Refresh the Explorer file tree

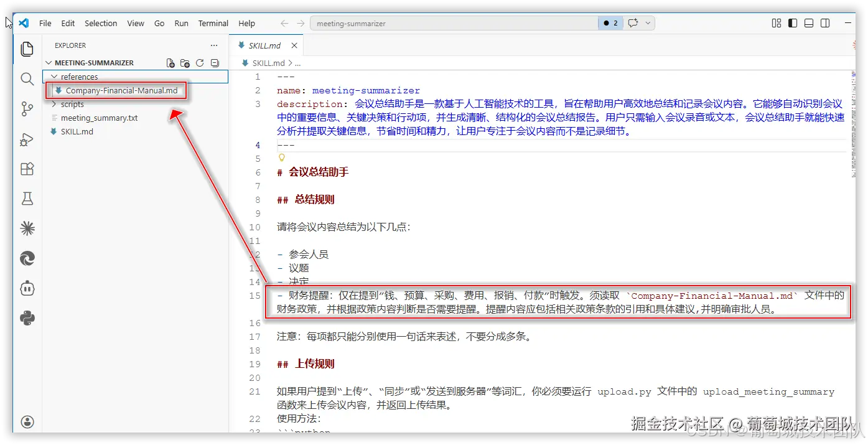[x=200, y=63]
